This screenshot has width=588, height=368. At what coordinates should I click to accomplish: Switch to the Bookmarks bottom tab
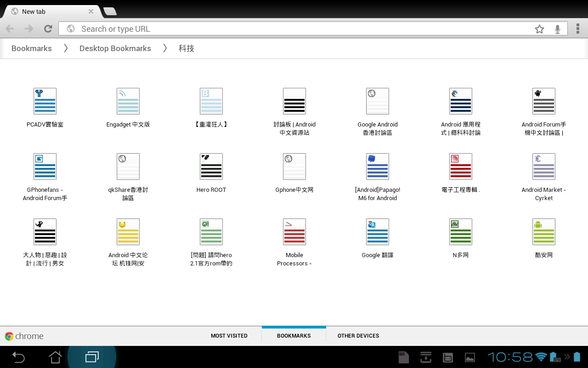coord(294,336)
